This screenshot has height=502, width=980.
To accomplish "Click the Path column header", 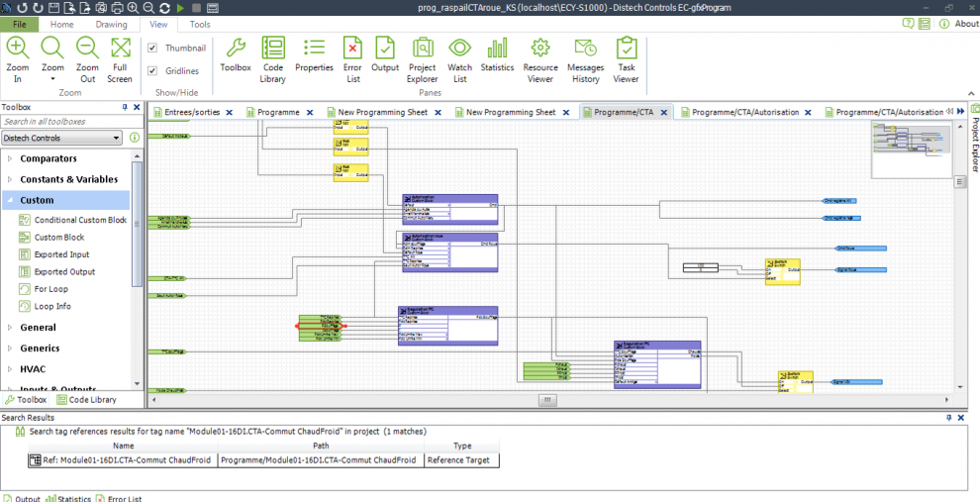I will tap(322, 446).
